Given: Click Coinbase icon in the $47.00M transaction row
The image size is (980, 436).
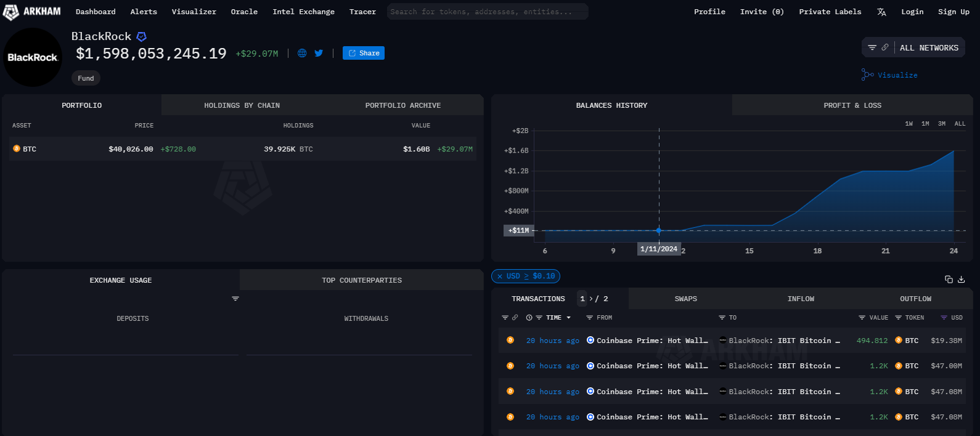Looking at the screenshot, I should pyautogui.click(x=590, y=366).
